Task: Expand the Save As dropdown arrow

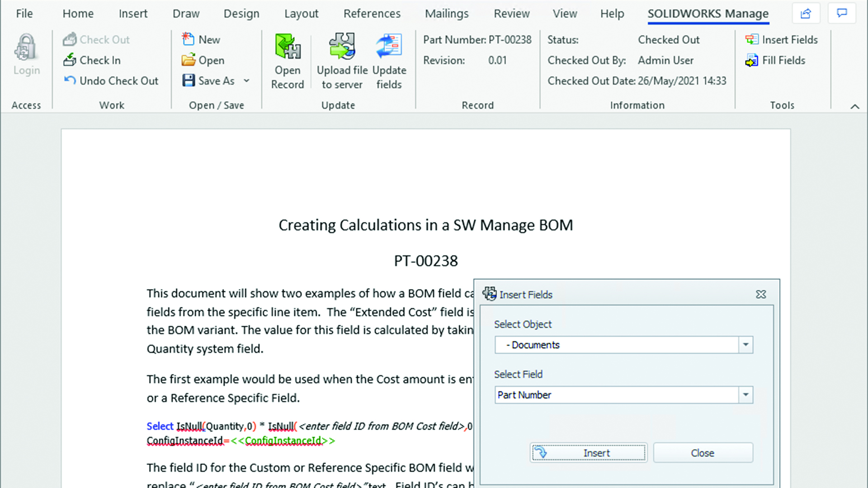Action: (x=246, y=81)
